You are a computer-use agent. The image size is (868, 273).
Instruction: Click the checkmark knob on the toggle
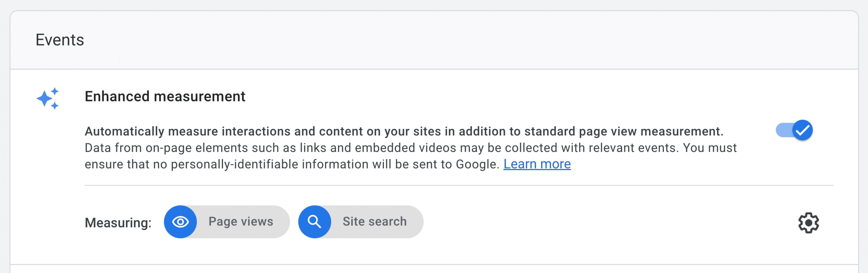pos(802,130)
